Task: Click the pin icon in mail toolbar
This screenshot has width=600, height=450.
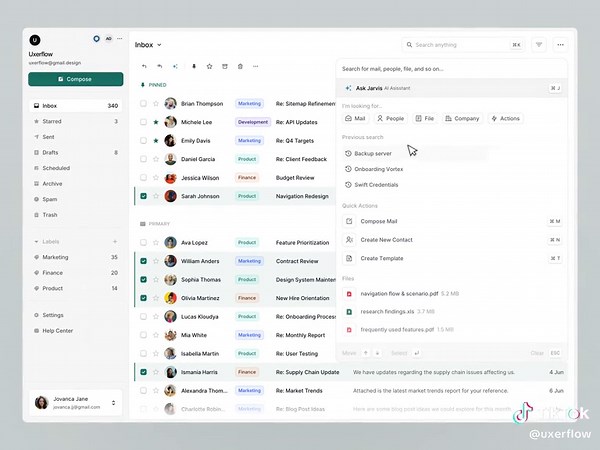Action: pos(194,67)
